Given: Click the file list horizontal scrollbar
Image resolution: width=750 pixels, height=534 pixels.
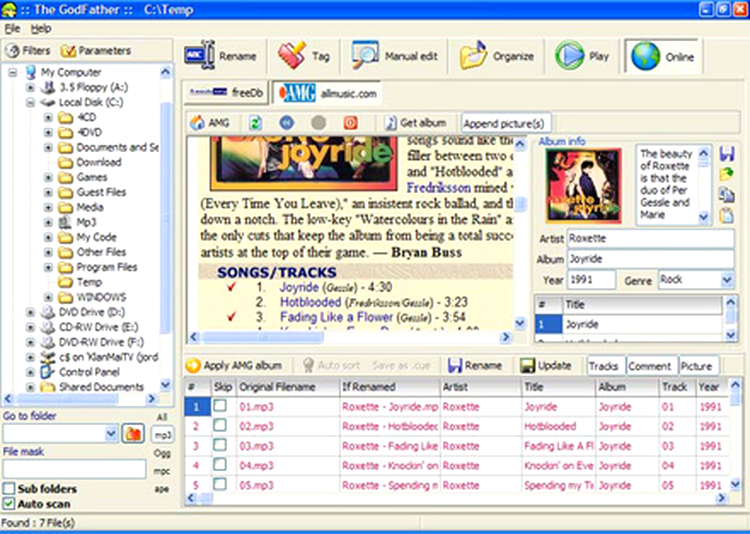Looking at the screenshot, I should tap(455, 498).
